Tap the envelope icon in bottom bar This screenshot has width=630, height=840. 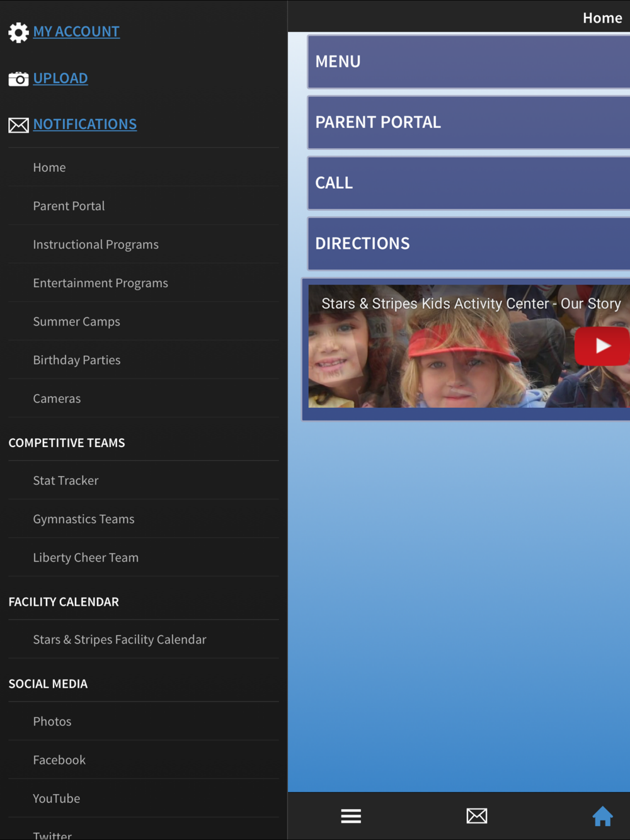tap(477, 816)
